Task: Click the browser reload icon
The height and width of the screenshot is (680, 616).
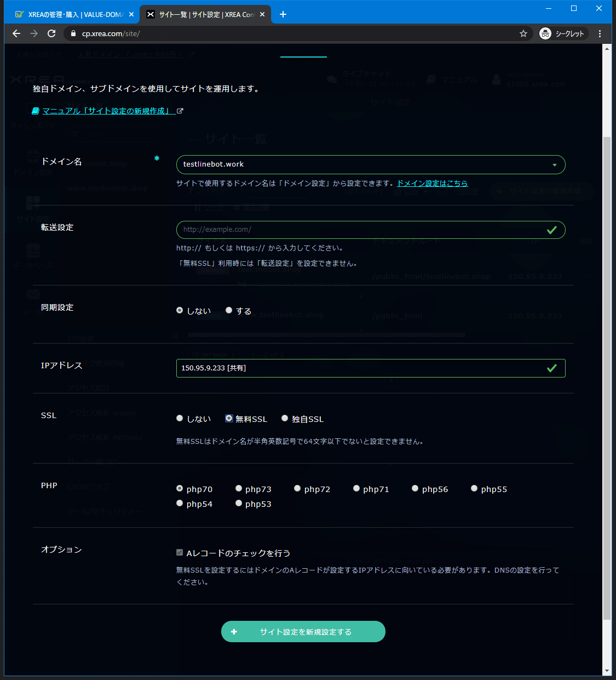Action: point(51,33)
